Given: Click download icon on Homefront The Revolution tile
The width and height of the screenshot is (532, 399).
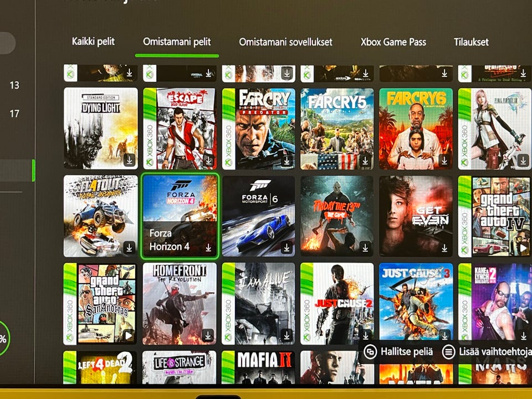Looking at the screenshot, I should pyautogui.click(x=208, y=336).
